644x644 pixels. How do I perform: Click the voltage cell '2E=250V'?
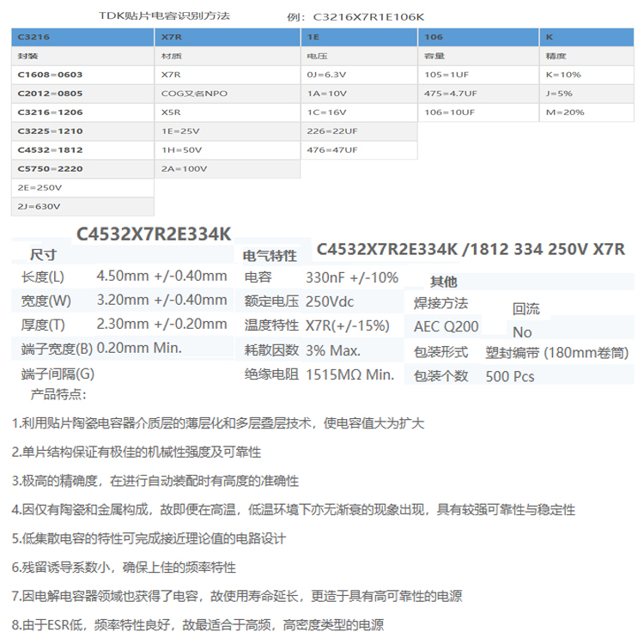tap(82, 188)
